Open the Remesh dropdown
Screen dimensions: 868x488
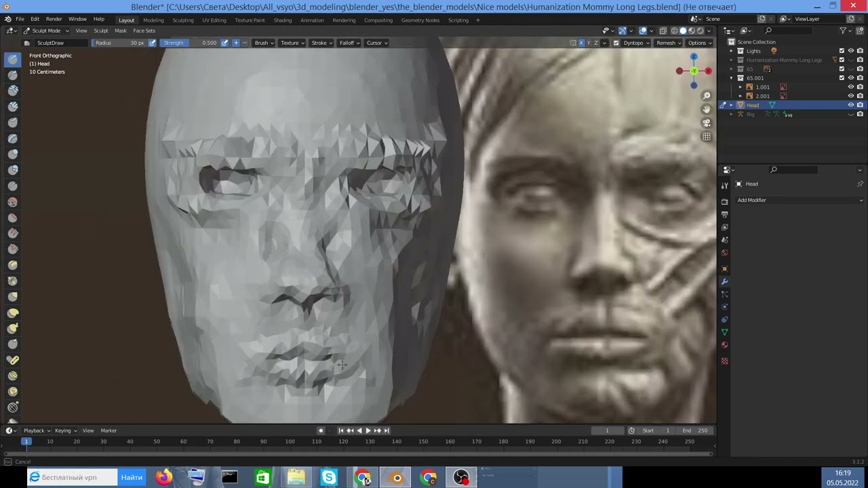pyautogui.click(x=669, y=43)
